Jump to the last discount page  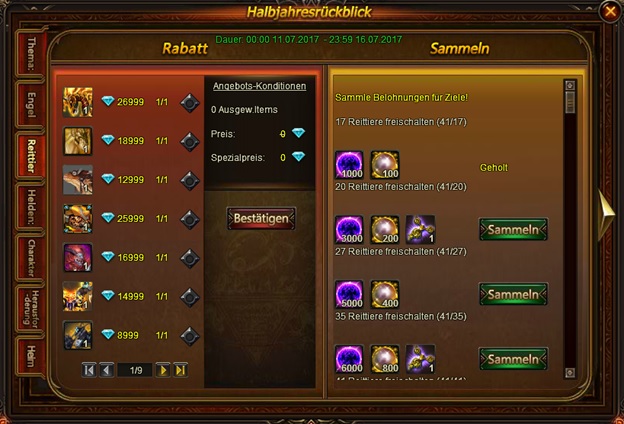click(180, 370)
